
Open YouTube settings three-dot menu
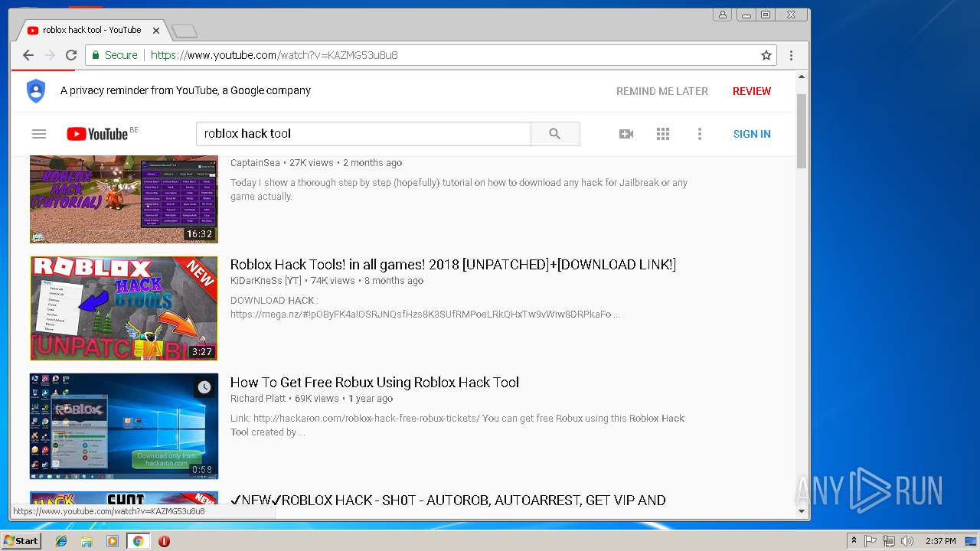pos(699,134)
